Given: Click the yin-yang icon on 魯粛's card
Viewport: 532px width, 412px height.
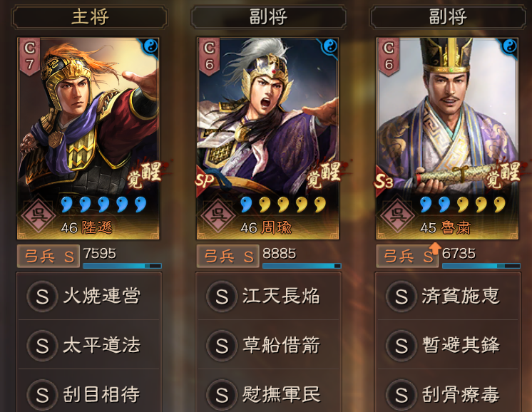Looking at the screenshot, I should click(x=510, y=46).
